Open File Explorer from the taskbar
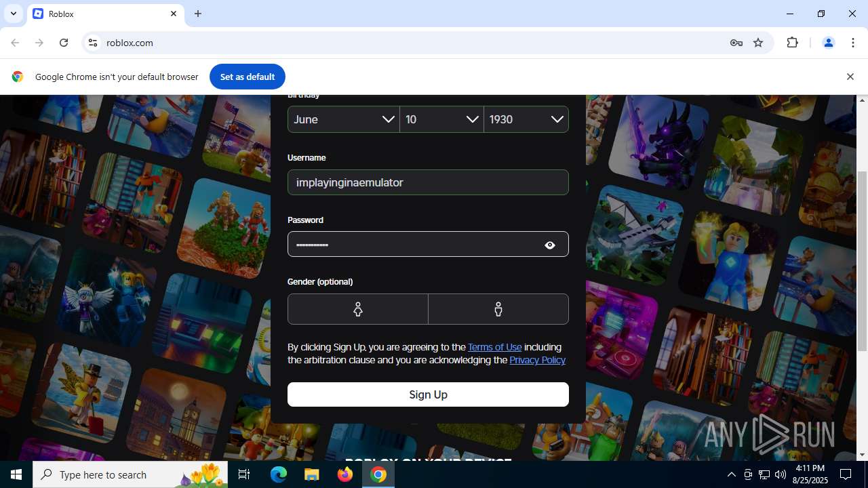 pyautogui.click(x=311, y=474)
